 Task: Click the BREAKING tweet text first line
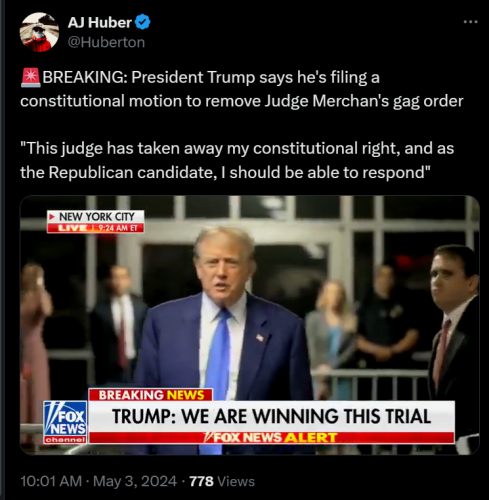[200, 77]
